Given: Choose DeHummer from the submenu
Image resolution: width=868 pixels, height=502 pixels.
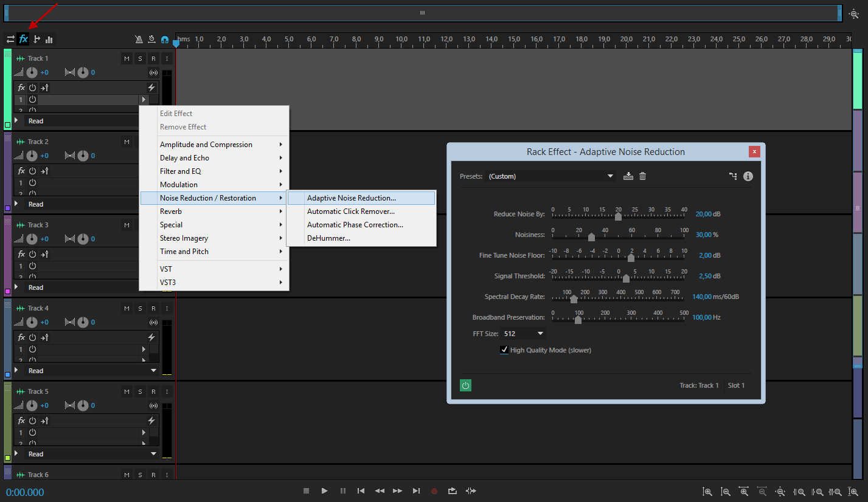Looking at the screenshot, I should point(328,238).
